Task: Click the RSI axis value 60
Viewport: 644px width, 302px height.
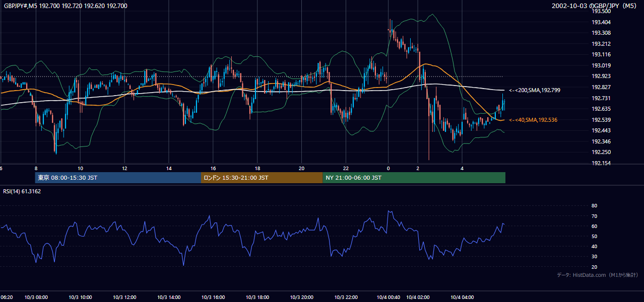Action: click(594, 226)
